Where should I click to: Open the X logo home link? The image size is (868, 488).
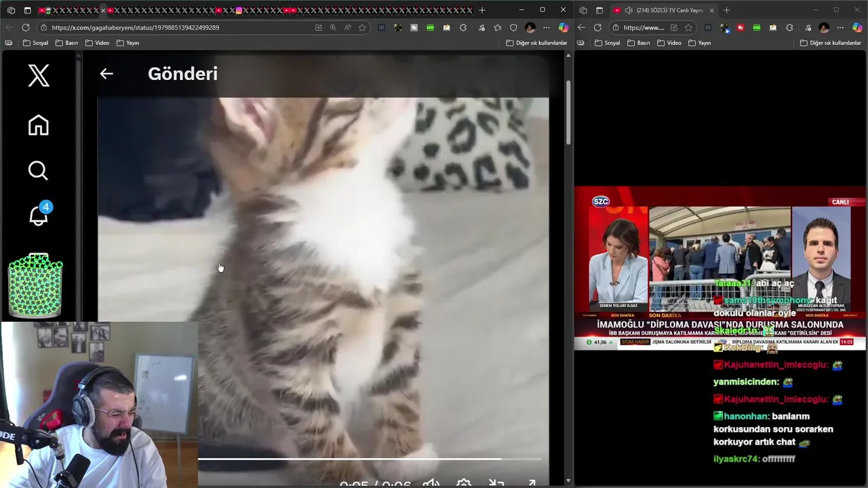coord(39,75)
